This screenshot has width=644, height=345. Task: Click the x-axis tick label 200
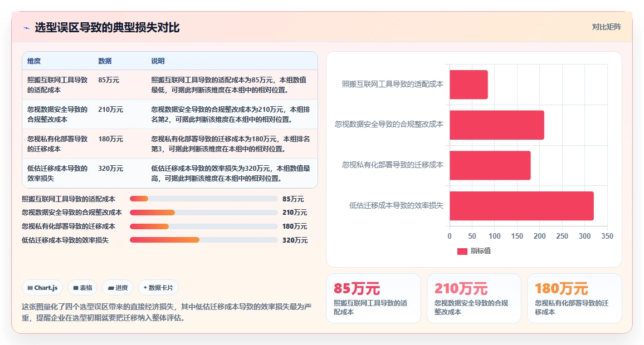click(540, 236)
